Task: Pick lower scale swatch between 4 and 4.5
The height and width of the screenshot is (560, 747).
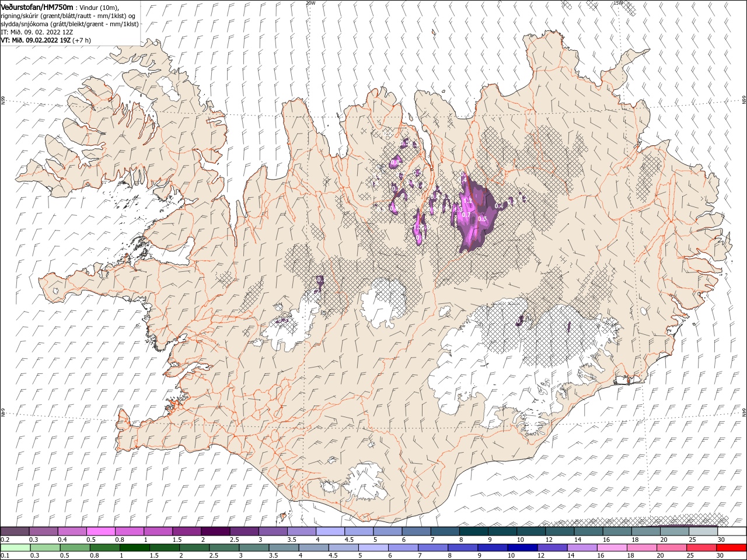Action: [x=313, y=548]
